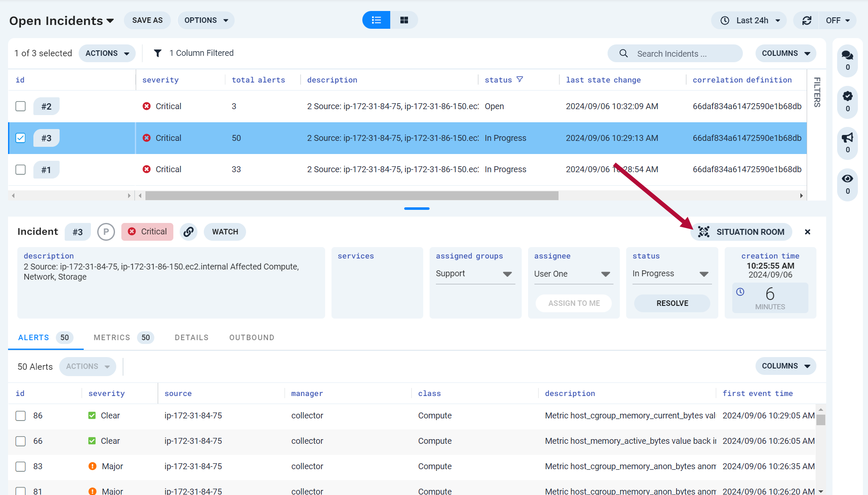
Task: Click the RESOLVE button
Action: (672, 303)
